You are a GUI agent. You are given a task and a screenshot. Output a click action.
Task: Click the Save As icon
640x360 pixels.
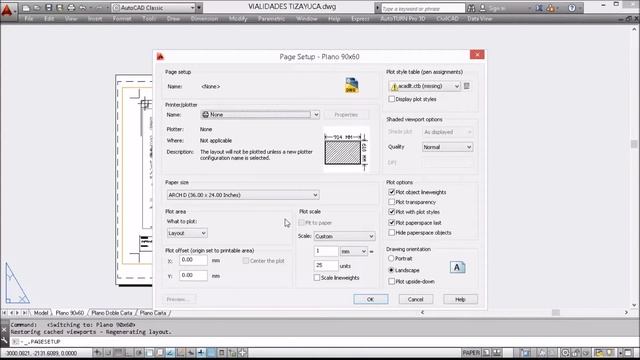coord(60,8)
